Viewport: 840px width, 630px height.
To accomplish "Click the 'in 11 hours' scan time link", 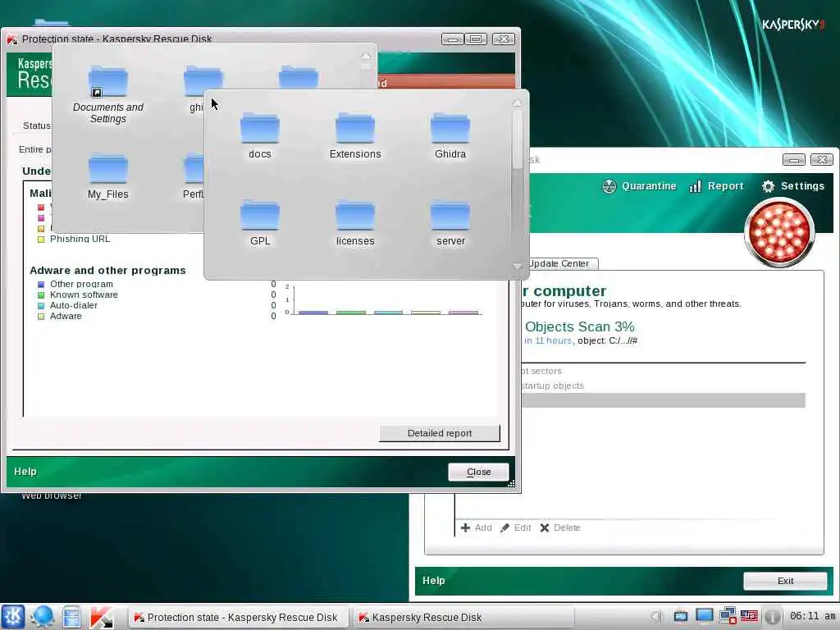I will 548,340.
